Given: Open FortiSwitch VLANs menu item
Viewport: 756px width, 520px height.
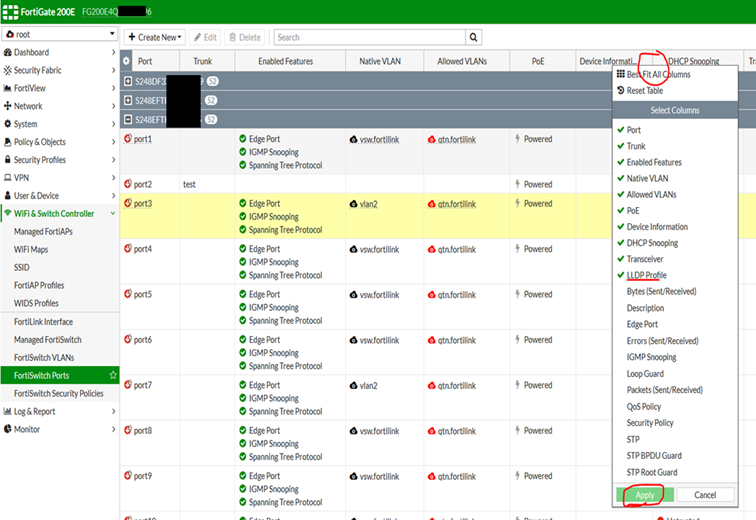Looking at the screenshot, I should (44, 358).
